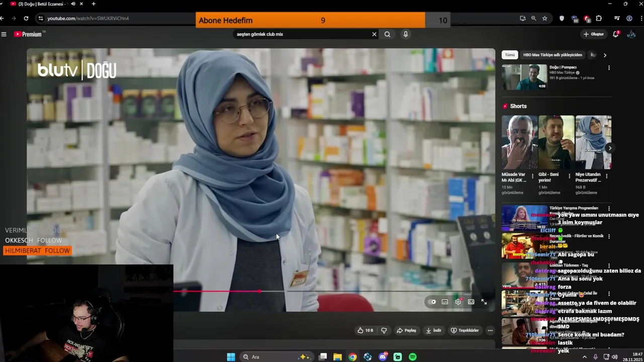Screen dimensions: 644x362
Task: Select the Tümü filter chip
Action: pos(510,55)
